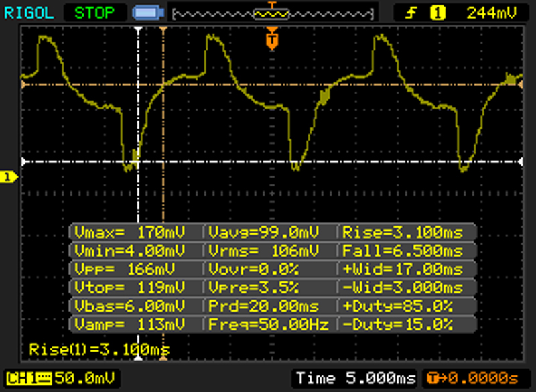Click the Vpre=3.5% measurement
This screenshot has width=536, height=392.
click(253, 287)
